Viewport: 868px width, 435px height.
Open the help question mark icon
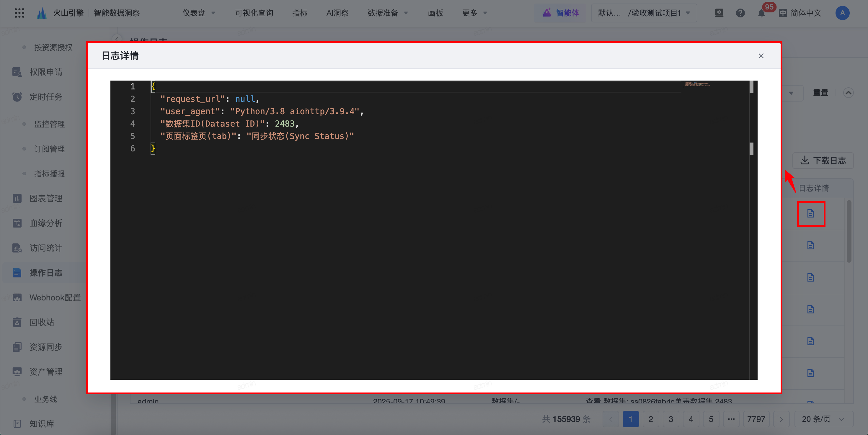740,13
